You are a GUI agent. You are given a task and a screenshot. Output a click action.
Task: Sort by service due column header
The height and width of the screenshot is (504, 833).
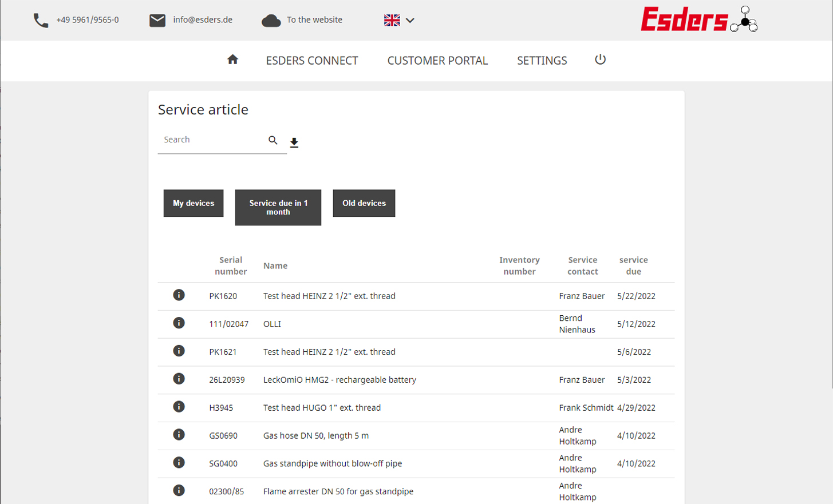[x=634, y=265]
